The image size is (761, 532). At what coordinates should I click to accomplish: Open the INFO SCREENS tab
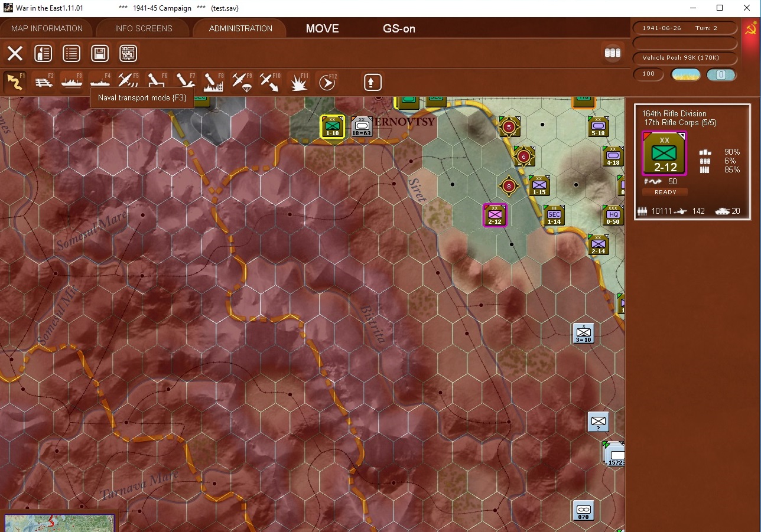click(144, 28)
